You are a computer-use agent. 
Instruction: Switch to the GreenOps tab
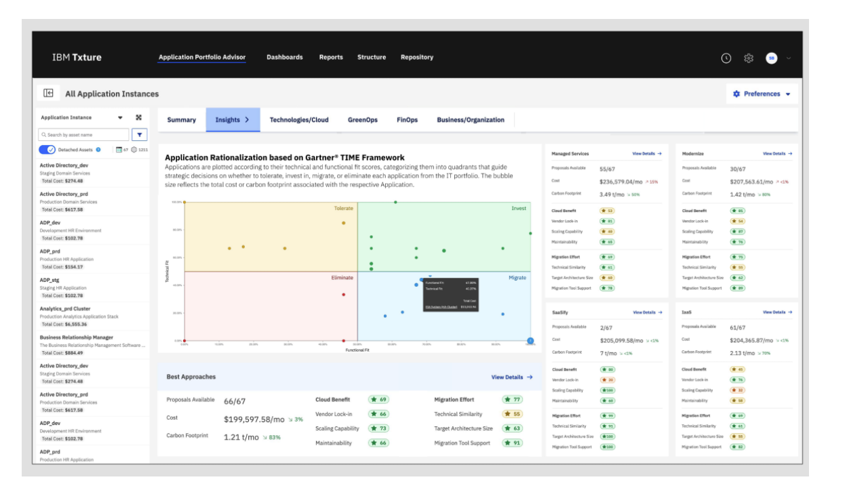363,120
